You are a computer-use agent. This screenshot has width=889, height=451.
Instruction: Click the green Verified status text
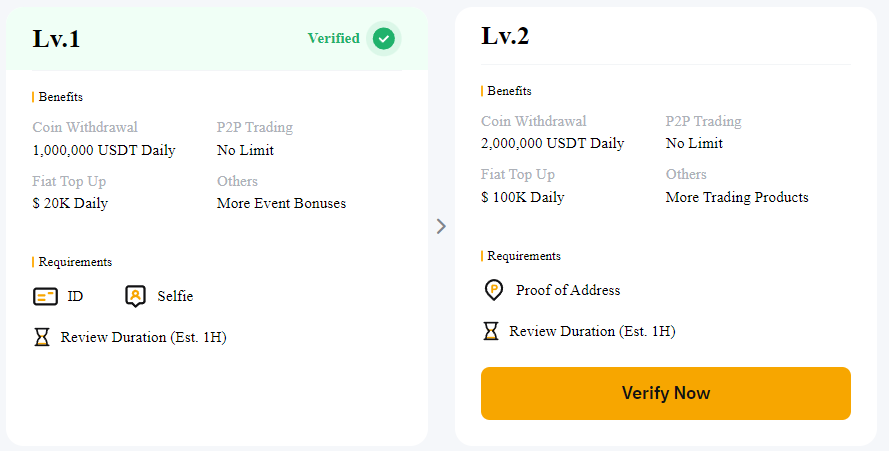coord(333,38)
